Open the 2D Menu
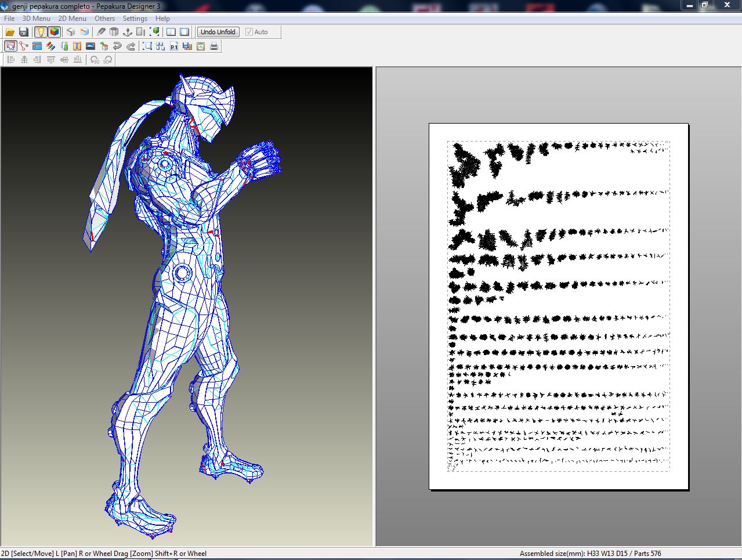 [73, 18]
